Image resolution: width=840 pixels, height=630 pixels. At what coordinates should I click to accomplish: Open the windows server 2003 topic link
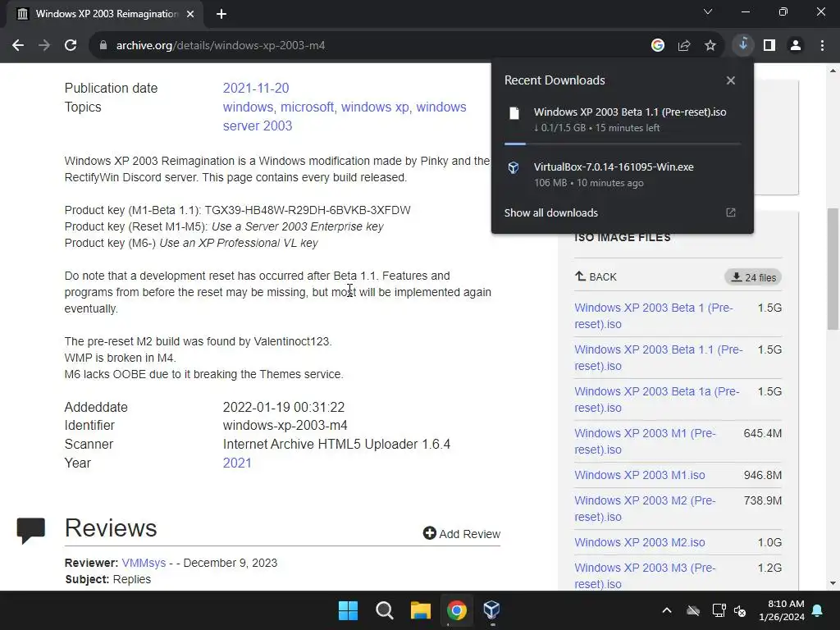tap(345, 116)
